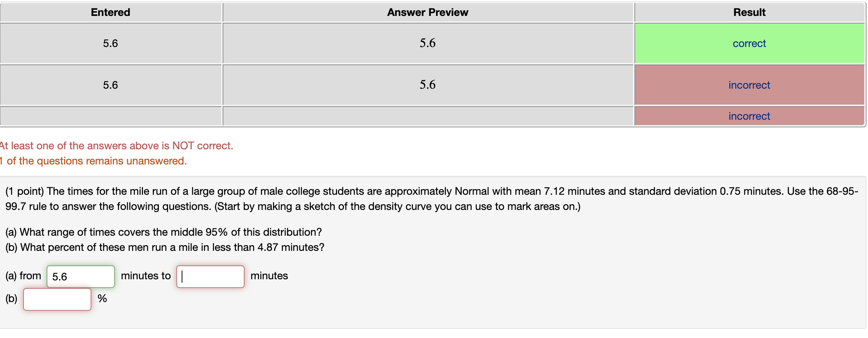Click the empty Answer Preview cell

(x=427, y=116)
